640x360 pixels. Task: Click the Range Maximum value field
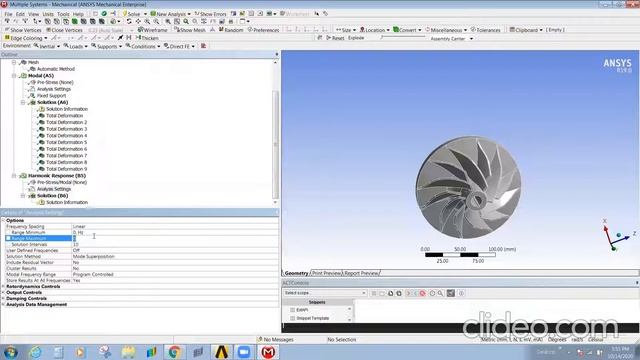(175, 238)
